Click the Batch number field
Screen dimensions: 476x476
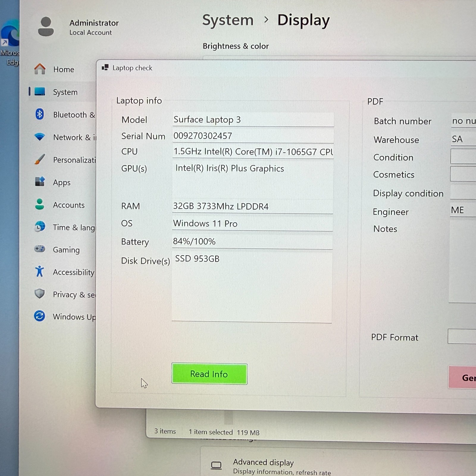(x=464, y=120)
